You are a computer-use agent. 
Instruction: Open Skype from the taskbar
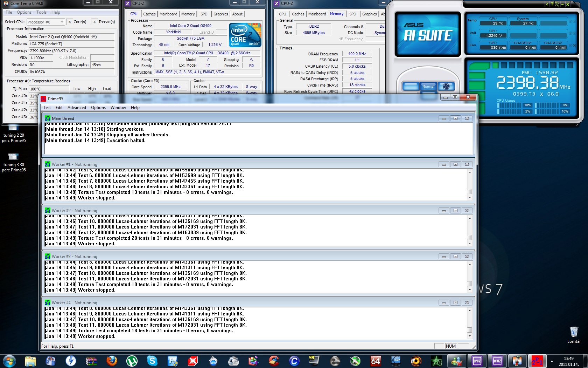click(152, 361)
